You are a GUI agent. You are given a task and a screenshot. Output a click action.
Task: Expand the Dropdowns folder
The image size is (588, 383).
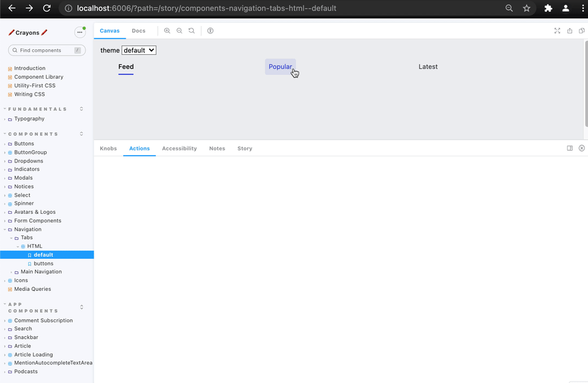coord(29,161)
